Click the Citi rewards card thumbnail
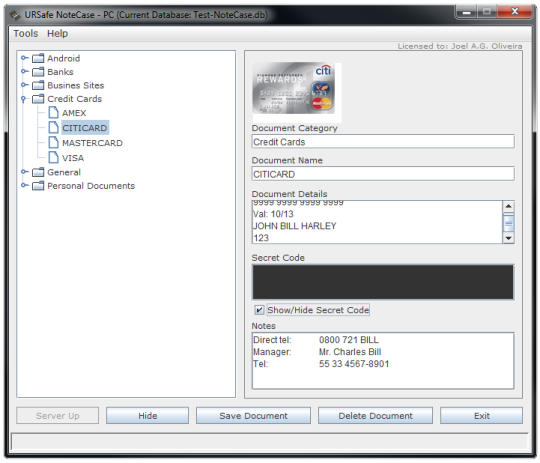Viewport: 540px width, 463px height. (x=294, y=88)
